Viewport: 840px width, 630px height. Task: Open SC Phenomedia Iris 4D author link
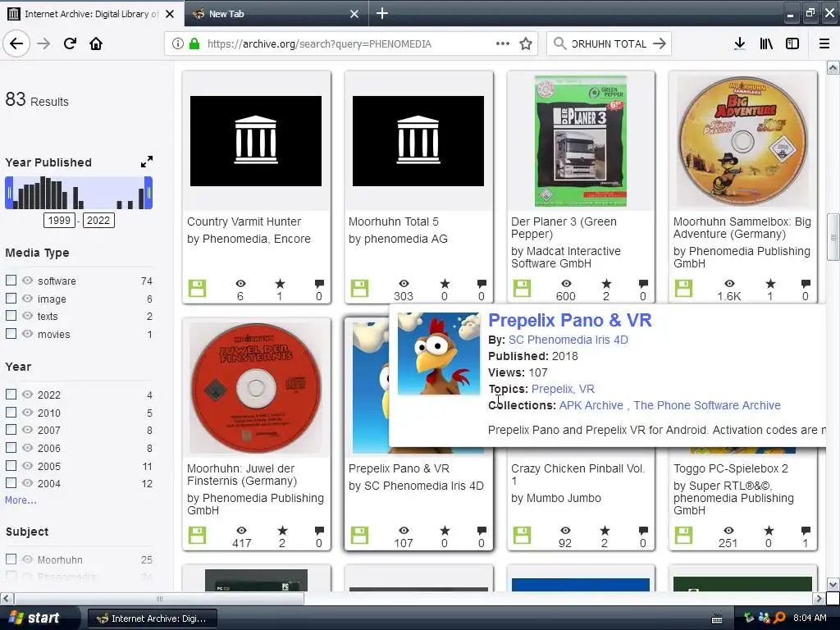(x=568, y=340)
